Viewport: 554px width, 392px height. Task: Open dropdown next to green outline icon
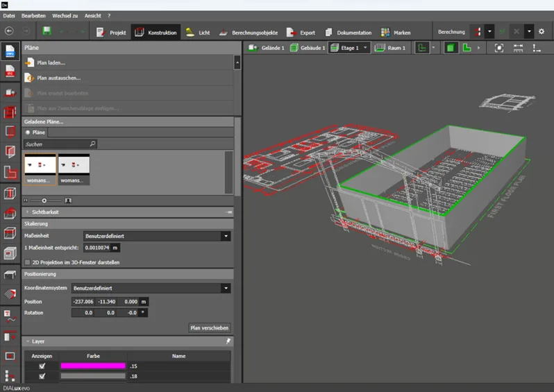click(x=433, y=48)
